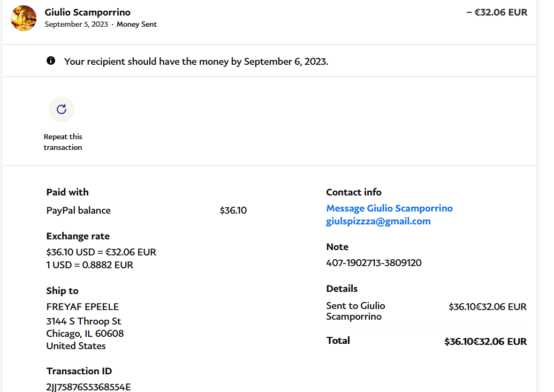Click the note number 407-1902713-3809120
Image resolution: width=554 pixels, height=392 pixels.
(x=374, y=263)
